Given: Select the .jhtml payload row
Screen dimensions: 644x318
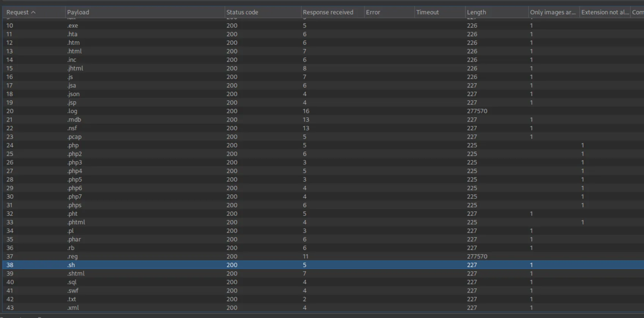Looking at the screenshot, I should 323,68.
